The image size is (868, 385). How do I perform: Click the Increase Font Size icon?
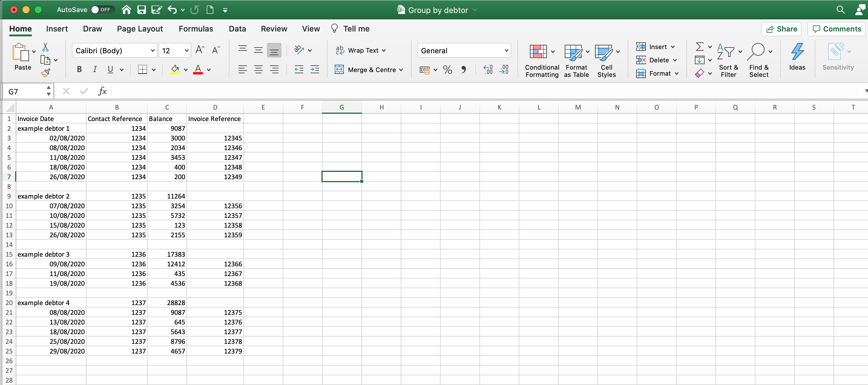[x=200, y=50]
